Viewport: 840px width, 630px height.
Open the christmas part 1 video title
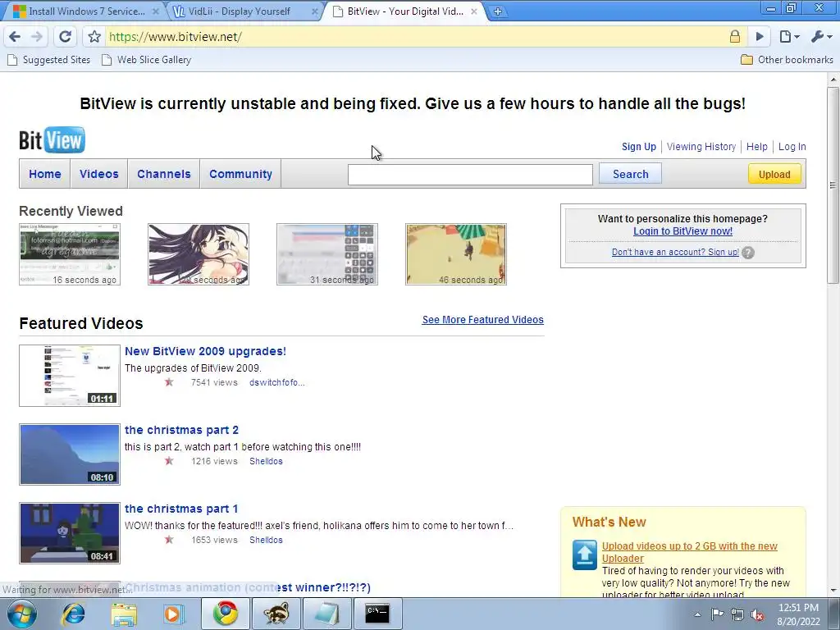[x=181, y=509]
